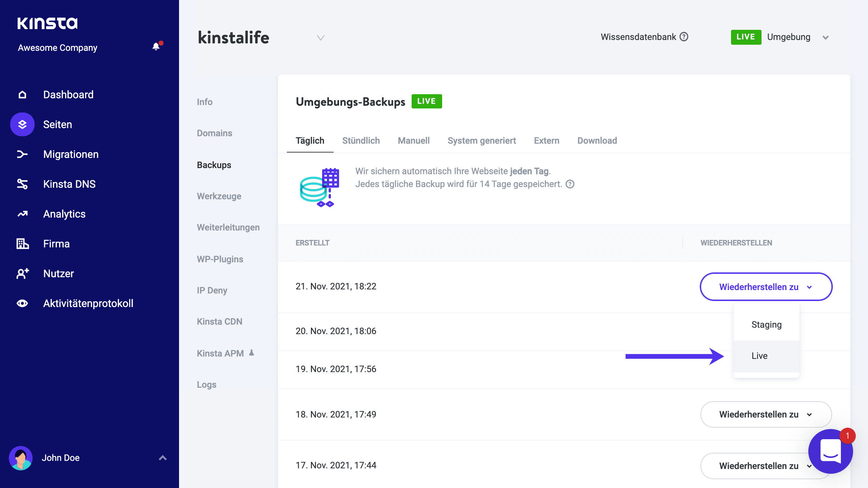Switch to the Stündlich tab

point(361,140)
